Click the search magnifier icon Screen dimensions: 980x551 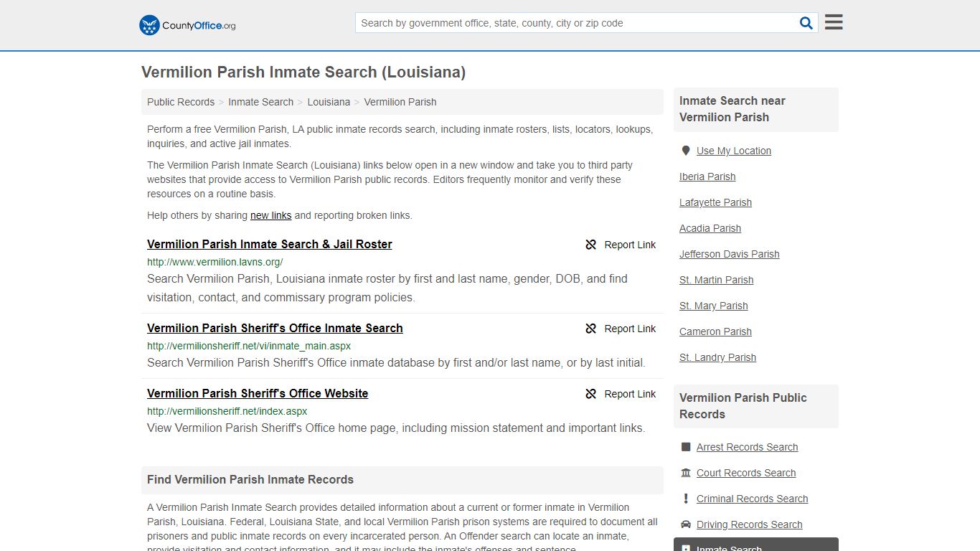click(x=806, y=23)
